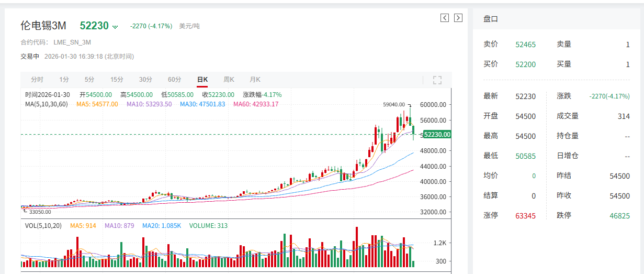644x274 pixels.
Task: Click the 跌停 value 46825
Action: [619, 216]
